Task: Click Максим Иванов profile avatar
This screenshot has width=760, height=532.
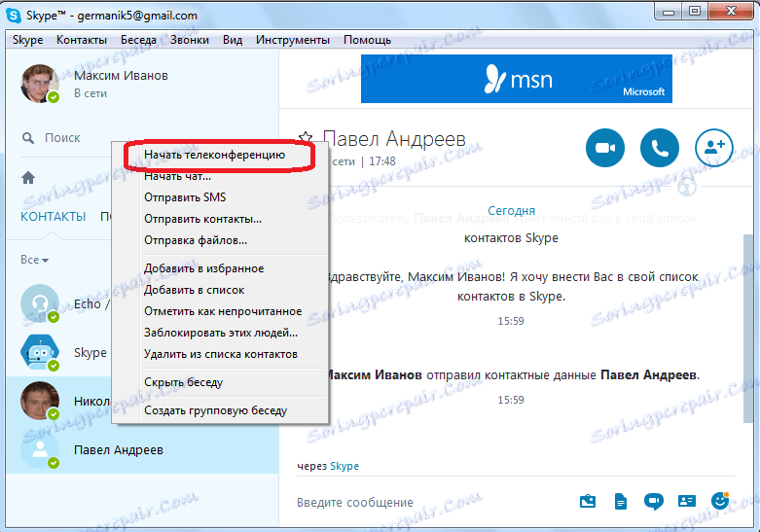Action: (39, 84)
